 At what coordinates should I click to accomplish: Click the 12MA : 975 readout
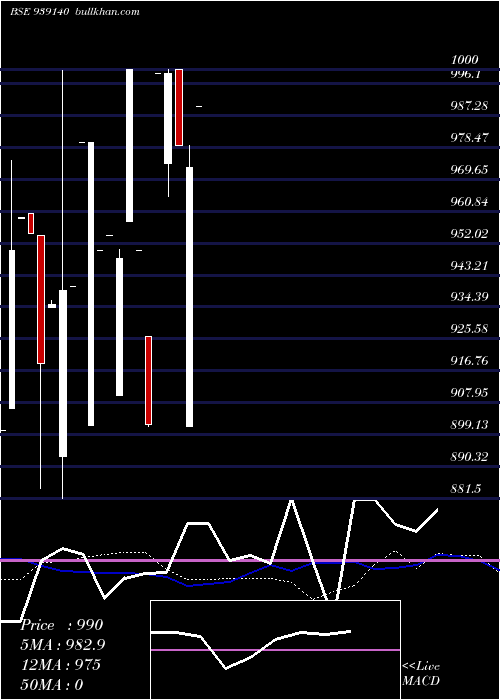[61, 664]
